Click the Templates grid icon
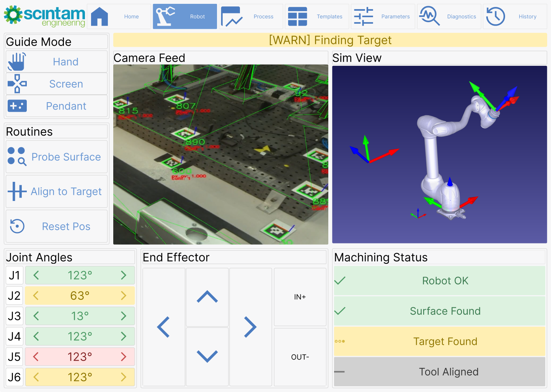 point(297,17)
